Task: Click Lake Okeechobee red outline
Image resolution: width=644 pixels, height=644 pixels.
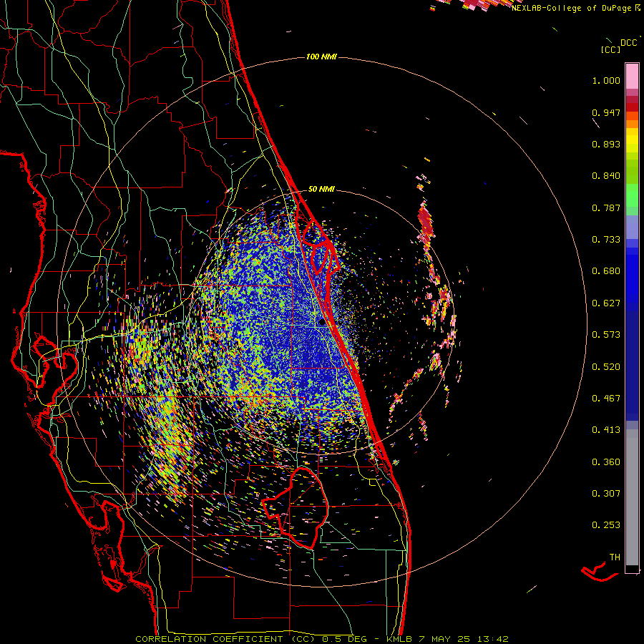Action: click(x=296, y=507)
